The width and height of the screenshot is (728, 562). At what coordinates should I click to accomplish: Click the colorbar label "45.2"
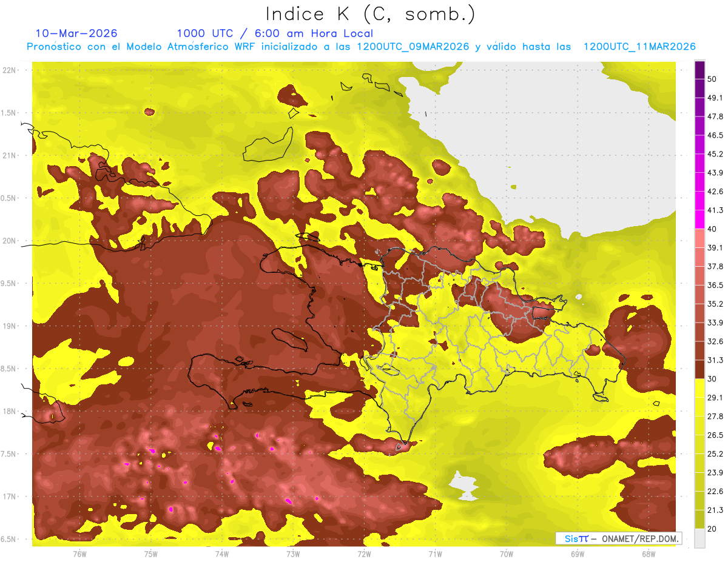pos(716,154)
